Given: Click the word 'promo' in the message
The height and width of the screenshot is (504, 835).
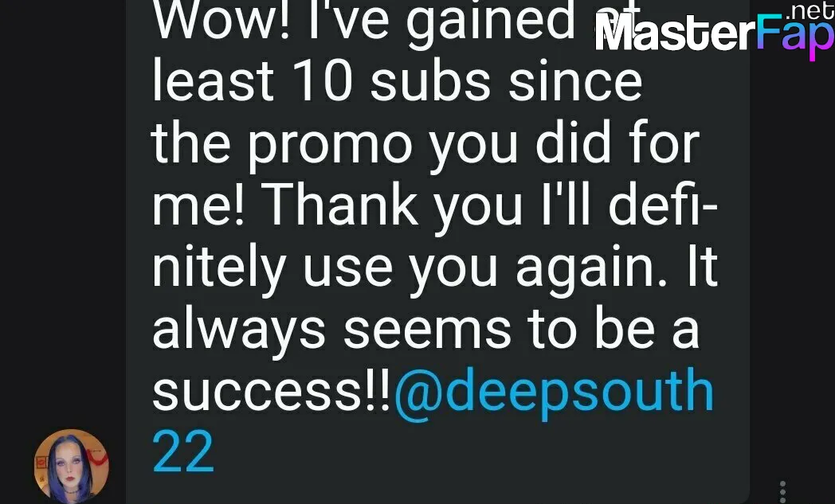Looking at the screenshot, I should pyautogui.click(x=330, y=147).
